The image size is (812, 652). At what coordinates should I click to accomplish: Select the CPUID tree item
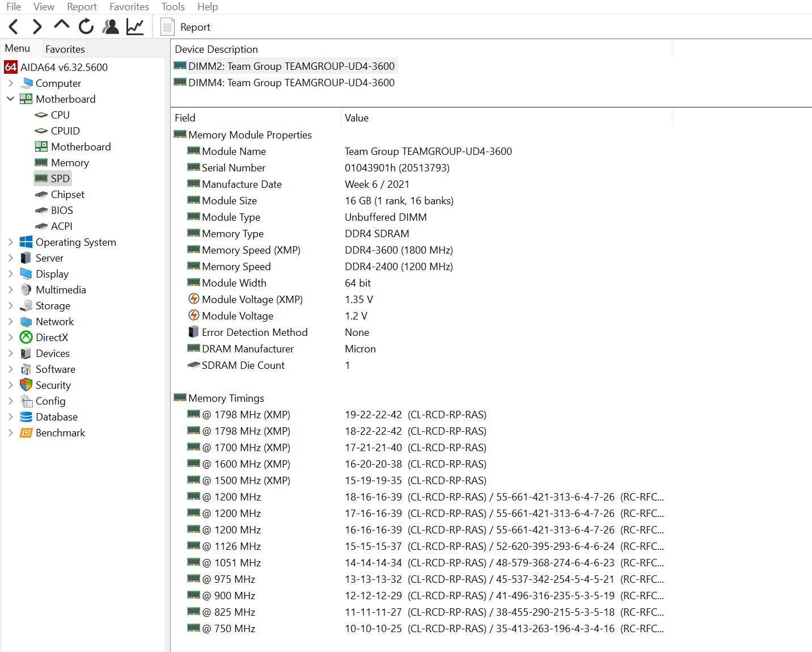click(x=65, y=131)
